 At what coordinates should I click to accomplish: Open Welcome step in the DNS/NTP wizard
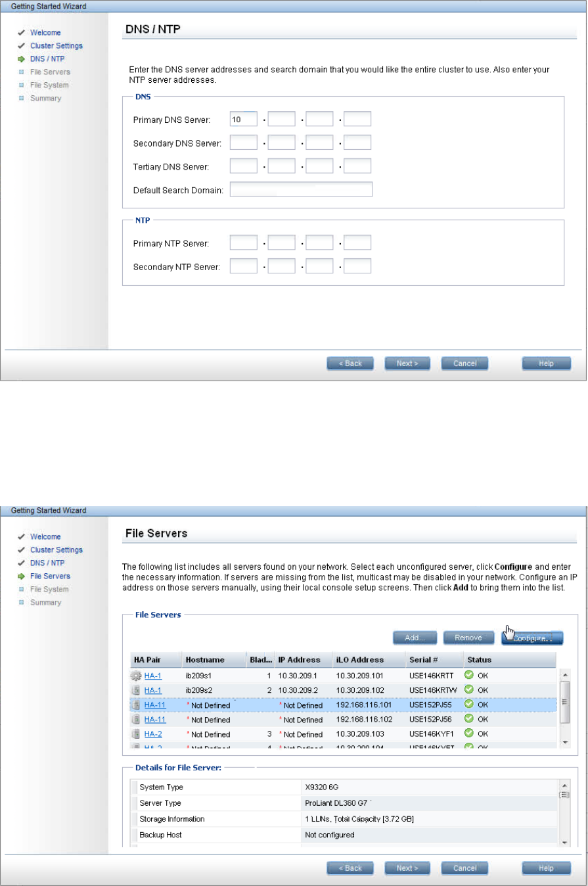[x=45, y=32]
